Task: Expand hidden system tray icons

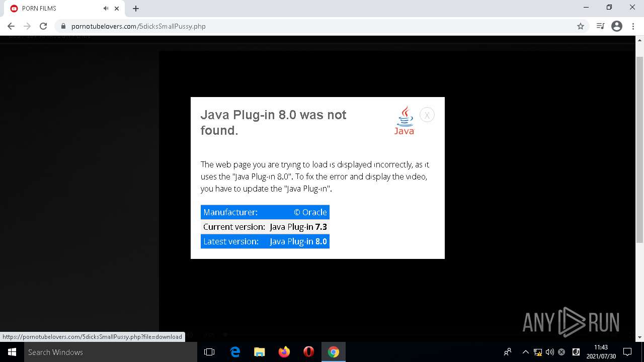Action: tap(525, 352)
